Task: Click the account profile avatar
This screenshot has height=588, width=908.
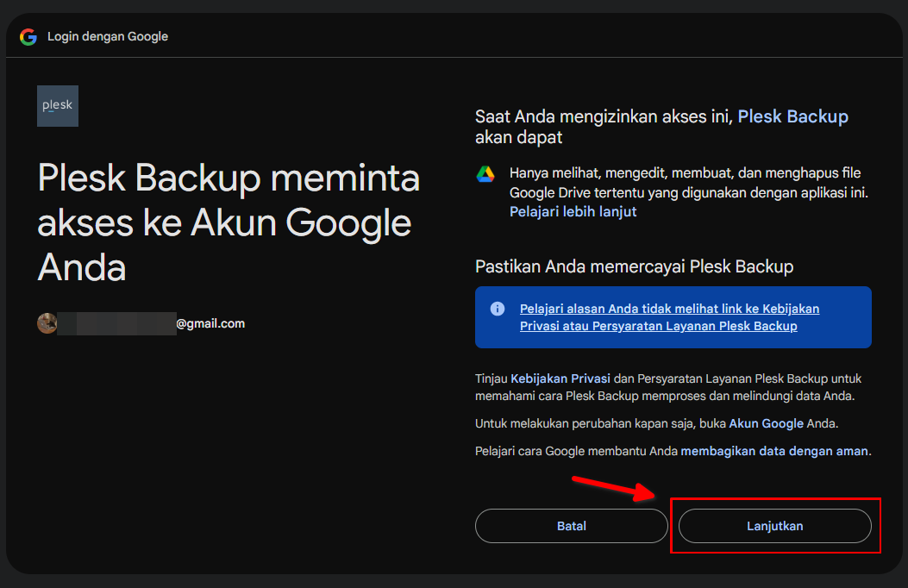Action: click(x=47, y=323)
